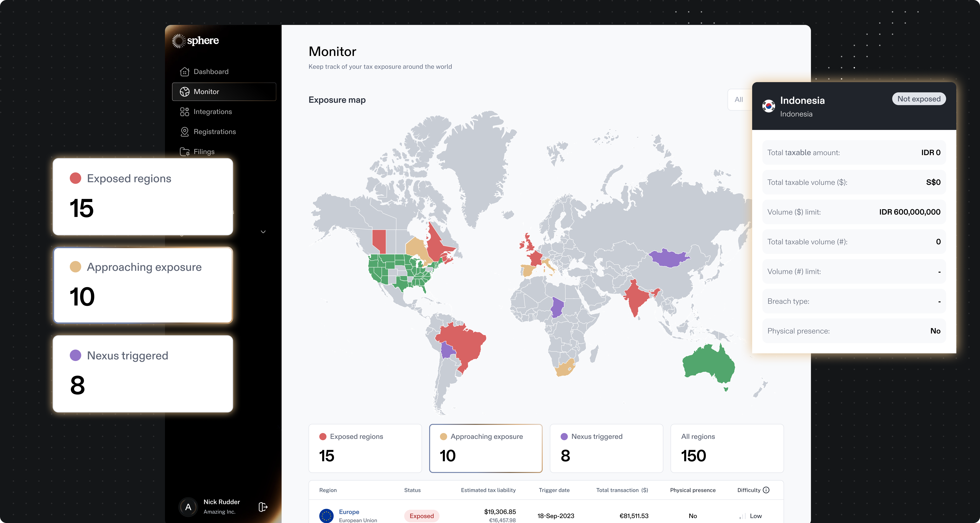
Task: Select the Nexus triggered filter card
Action: point(606,448)
